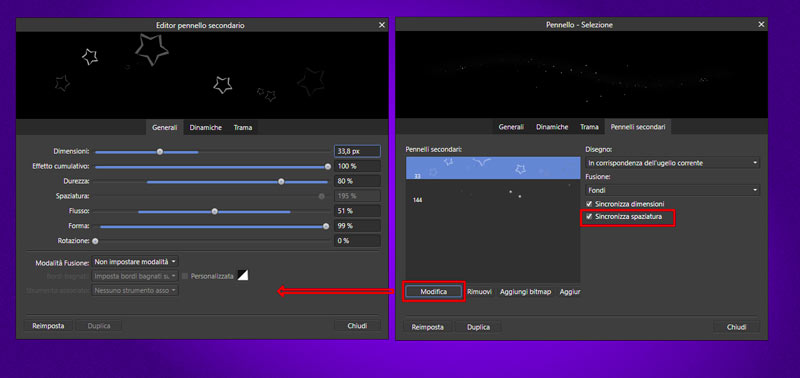Click the Durezza slider handle
Screen dimensions: 800x378
[x=281, y=181]
